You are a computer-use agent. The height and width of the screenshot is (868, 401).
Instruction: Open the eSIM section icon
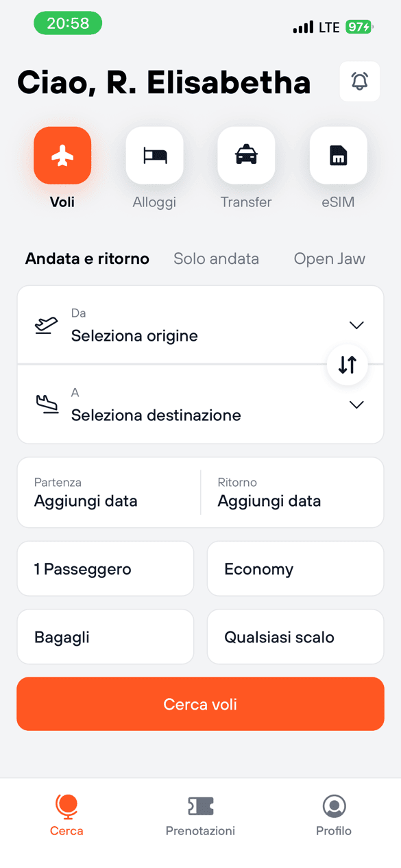pos(338,156)
